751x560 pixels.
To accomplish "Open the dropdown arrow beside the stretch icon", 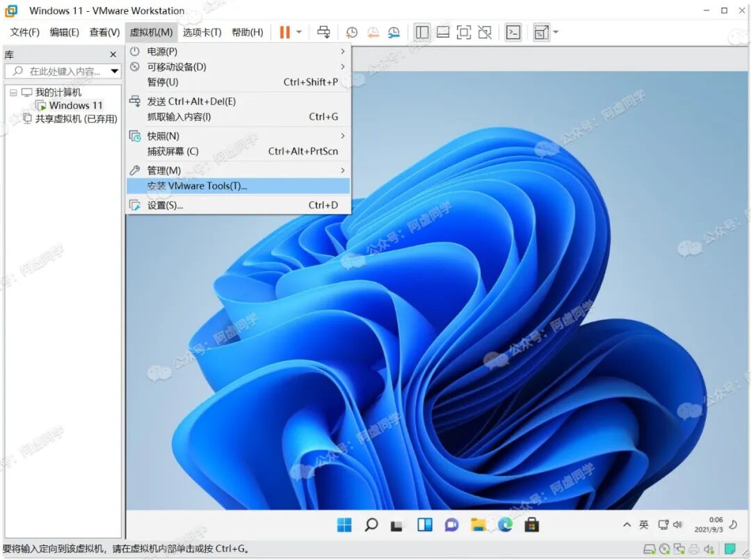I will pos(556,32).
